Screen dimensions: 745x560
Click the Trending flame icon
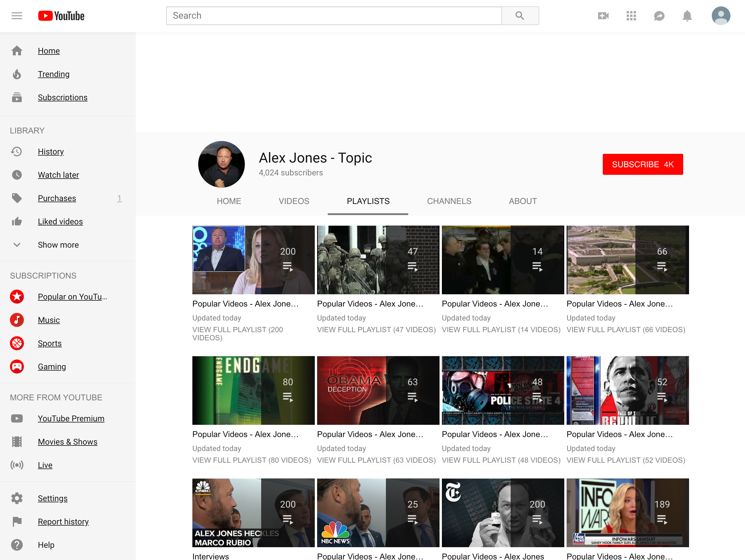[x=17, y=74]
